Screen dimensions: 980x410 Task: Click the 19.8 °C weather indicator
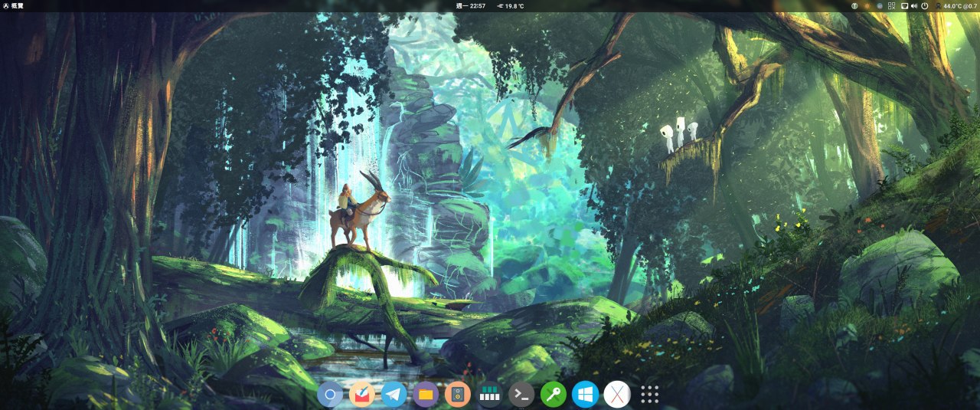point(511,5)
